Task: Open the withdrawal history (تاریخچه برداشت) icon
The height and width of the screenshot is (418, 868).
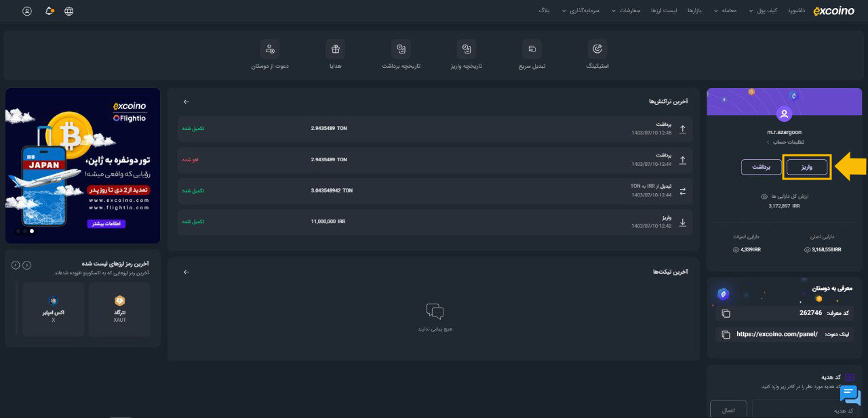Action: (x=401, y=49)
